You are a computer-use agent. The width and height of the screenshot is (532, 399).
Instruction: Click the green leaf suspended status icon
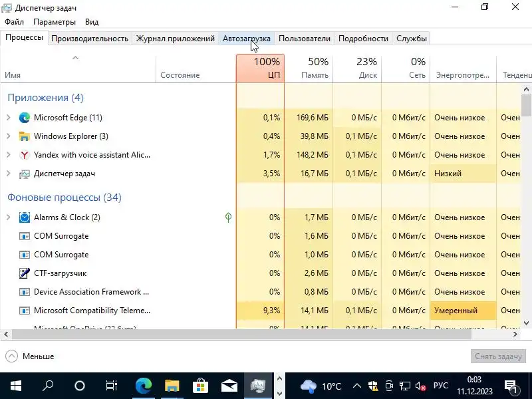coord(228,217)
